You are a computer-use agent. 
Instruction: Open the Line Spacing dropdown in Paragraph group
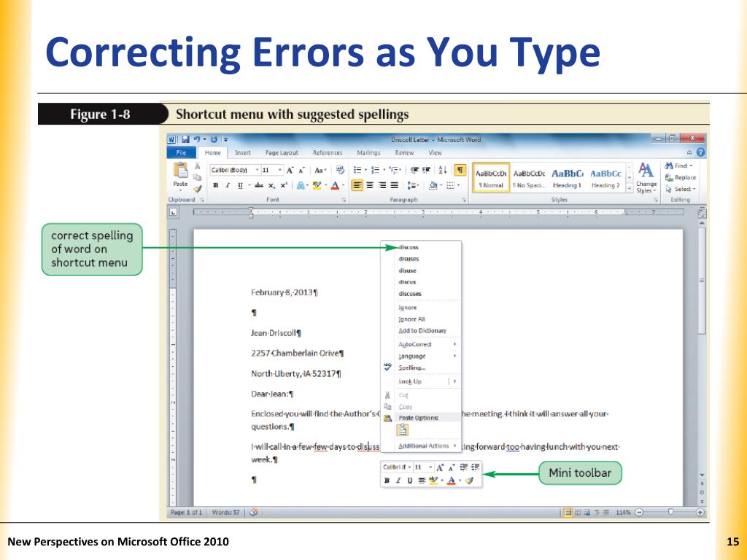click(x=413, y=185)
